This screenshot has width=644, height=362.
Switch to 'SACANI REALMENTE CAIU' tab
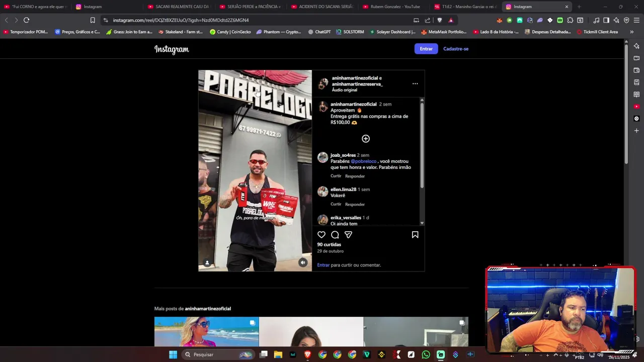tap(179, 7)
